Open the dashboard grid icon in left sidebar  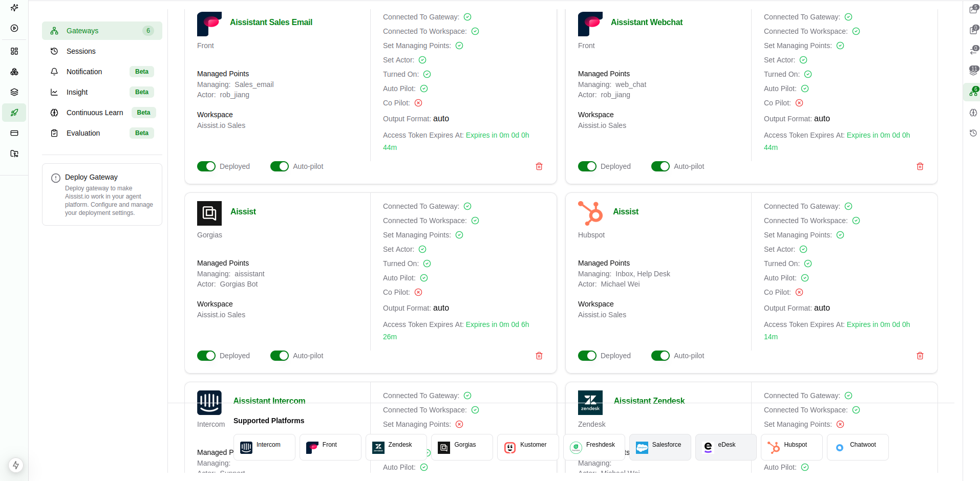[x=14, y=51]
